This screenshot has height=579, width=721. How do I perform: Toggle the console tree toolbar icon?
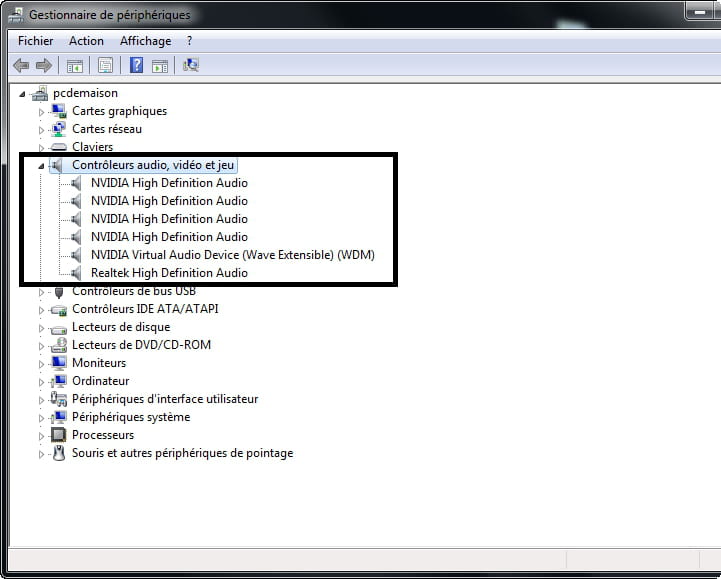coord(74,66)
